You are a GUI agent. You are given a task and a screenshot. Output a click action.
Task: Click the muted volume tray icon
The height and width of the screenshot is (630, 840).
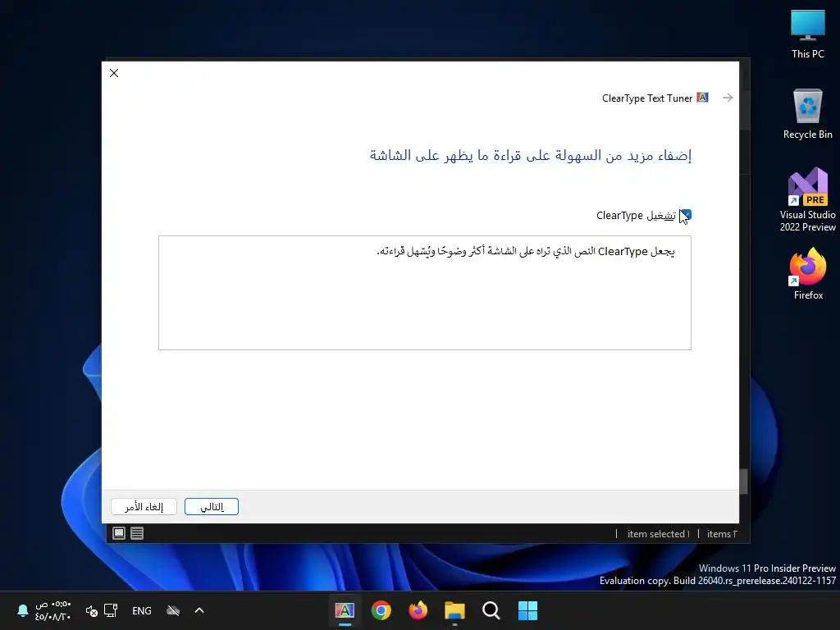92,610
